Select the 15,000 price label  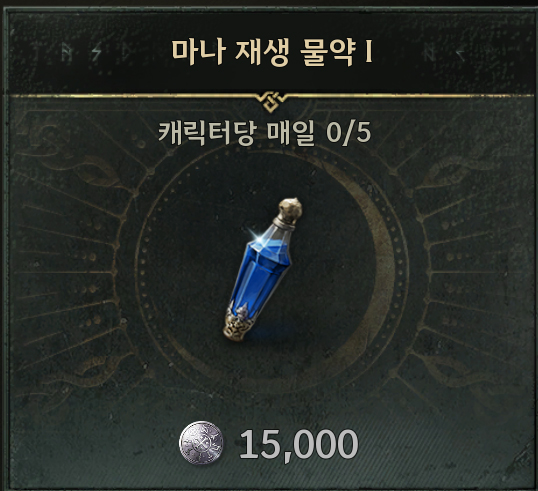click(x=299, y=444)
